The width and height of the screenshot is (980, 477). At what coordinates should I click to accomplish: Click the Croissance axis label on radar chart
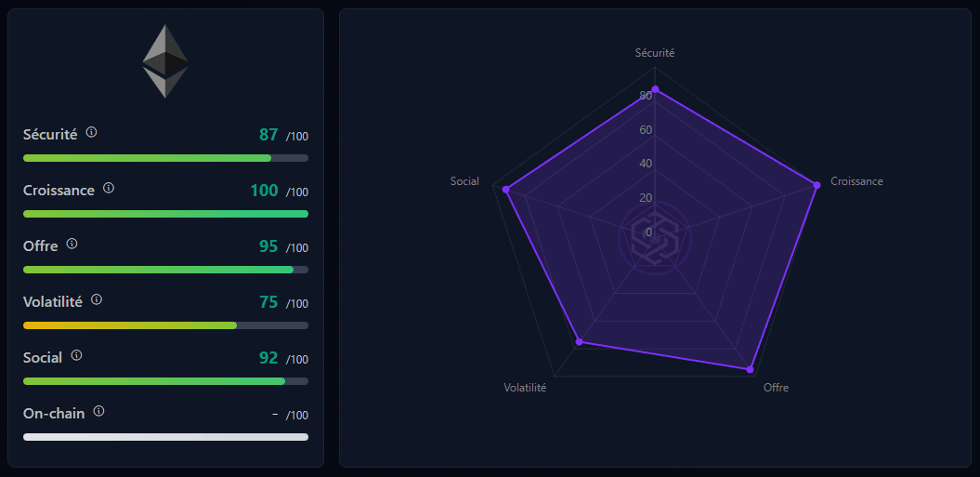(856, 181)
